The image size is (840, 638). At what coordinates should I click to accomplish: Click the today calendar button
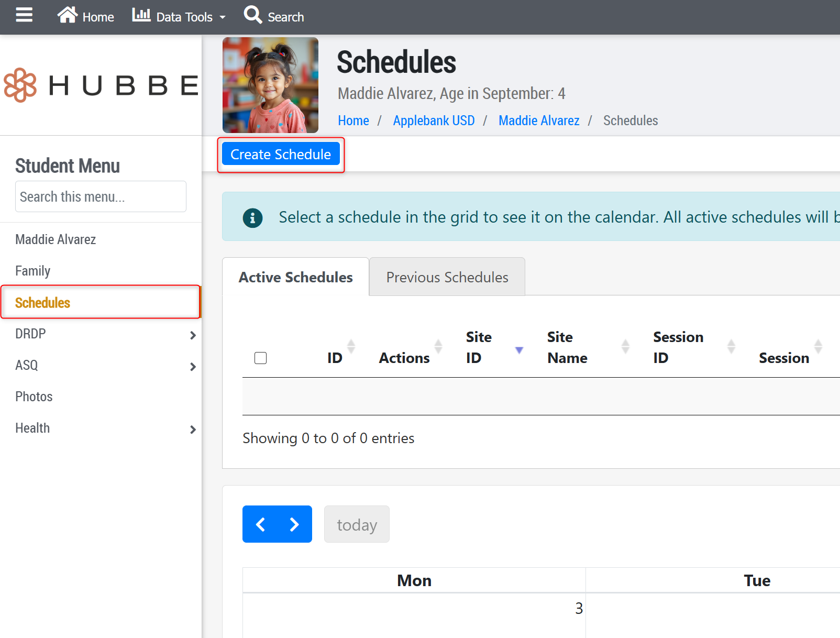click(x=357, y=524)
